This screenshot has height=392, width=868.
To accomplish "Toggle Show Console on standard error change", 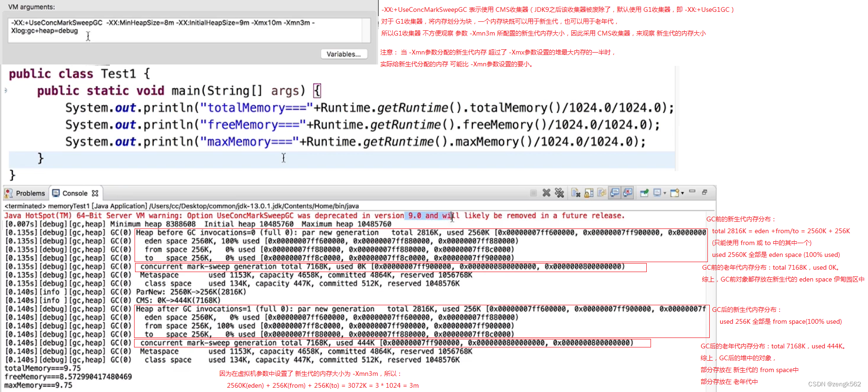I will [628, 192].
